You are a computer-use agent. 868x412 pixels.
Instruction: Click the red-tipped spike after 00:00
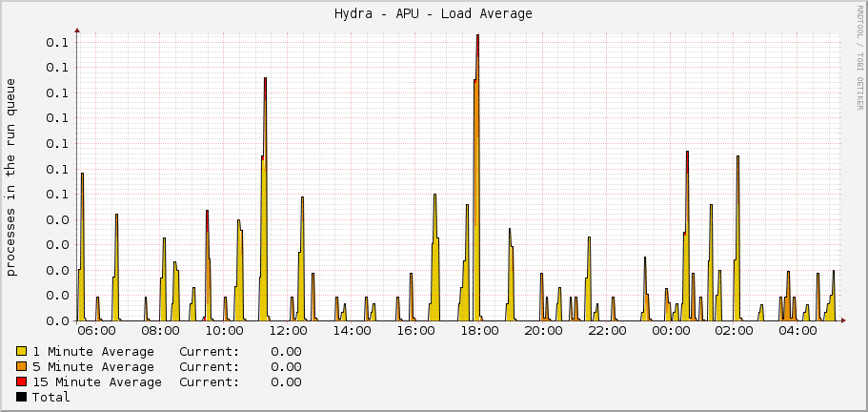[x=687, y=236]
